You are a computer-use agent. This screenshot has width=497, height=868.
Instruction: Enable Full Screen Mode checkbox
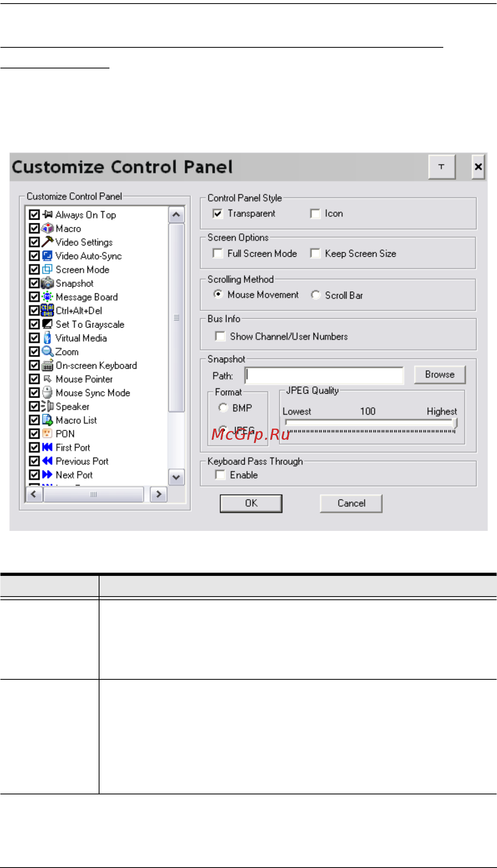218,254
